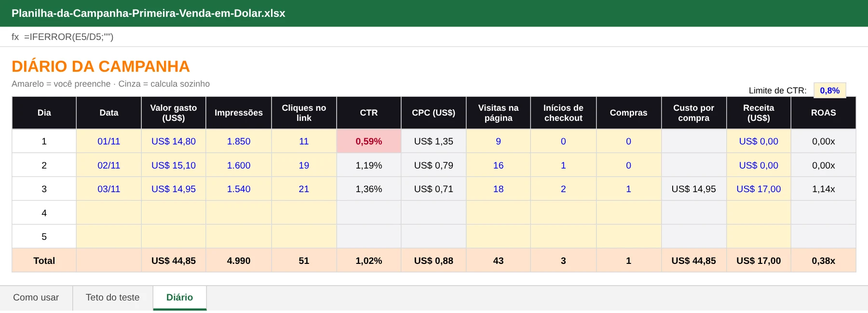
Task: Select Inícios de checkout cell for day 3
Action: point(563,189)
